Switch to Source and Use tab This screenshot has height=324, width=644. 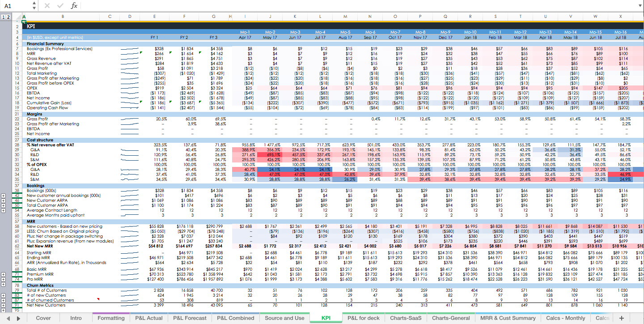click(285, 318)
